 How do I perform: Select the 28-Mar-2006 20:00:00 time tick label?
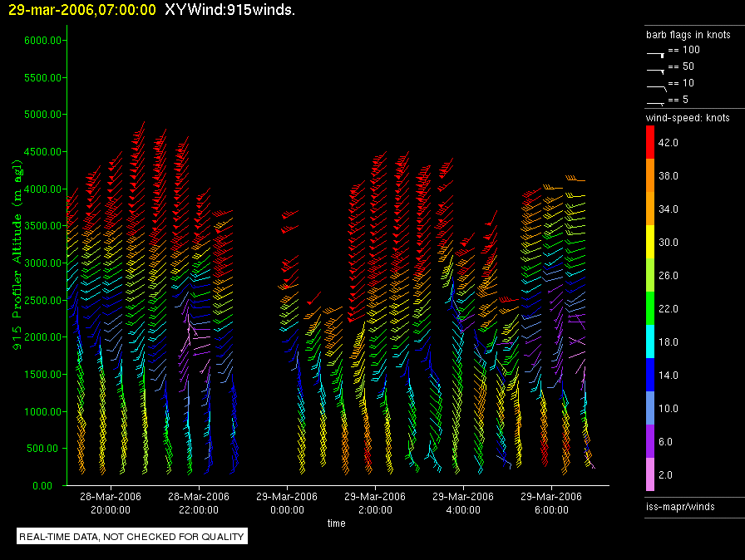[x=111, y=503]
